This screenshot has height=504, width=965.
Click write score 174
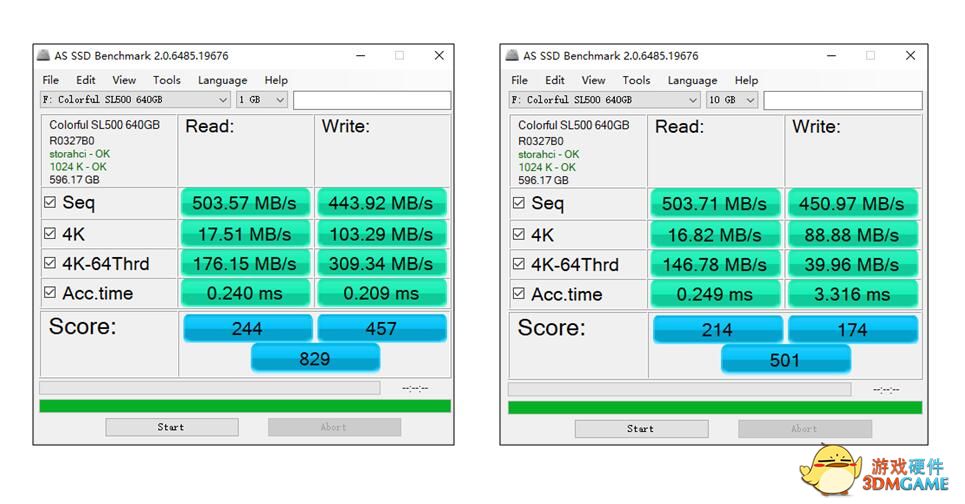coord(853,329)
